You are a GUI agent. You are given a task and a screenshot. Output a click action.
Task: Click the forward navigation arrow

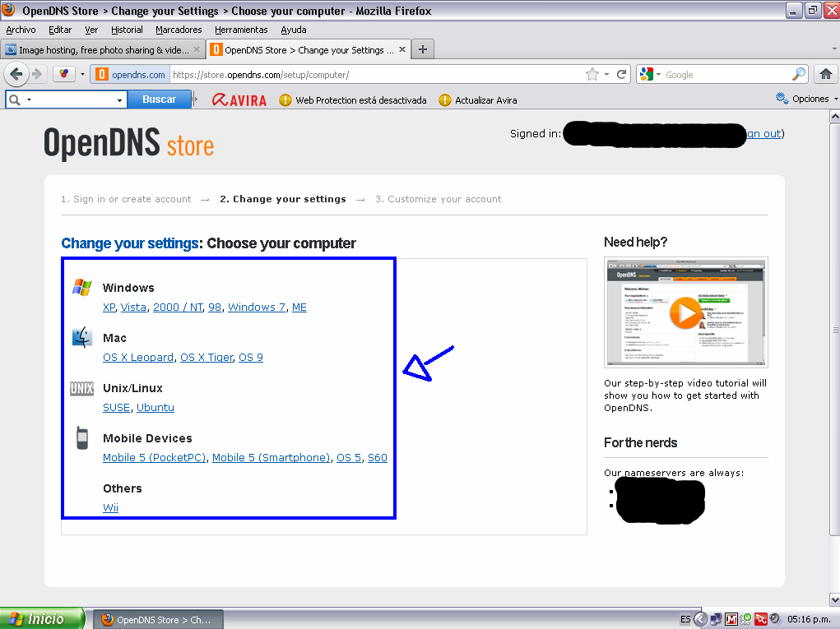point(37,74)
